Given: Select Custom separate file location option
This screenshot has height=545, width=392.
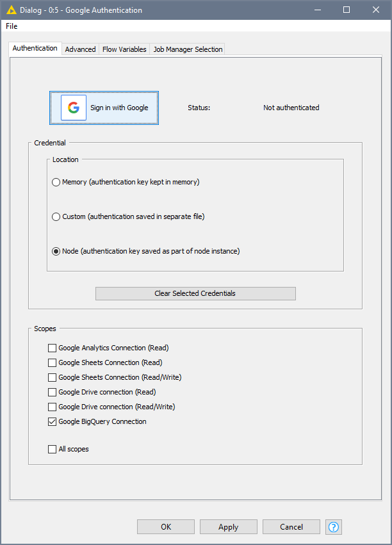Looking at the screenshot, I should [x=56, y=216].
